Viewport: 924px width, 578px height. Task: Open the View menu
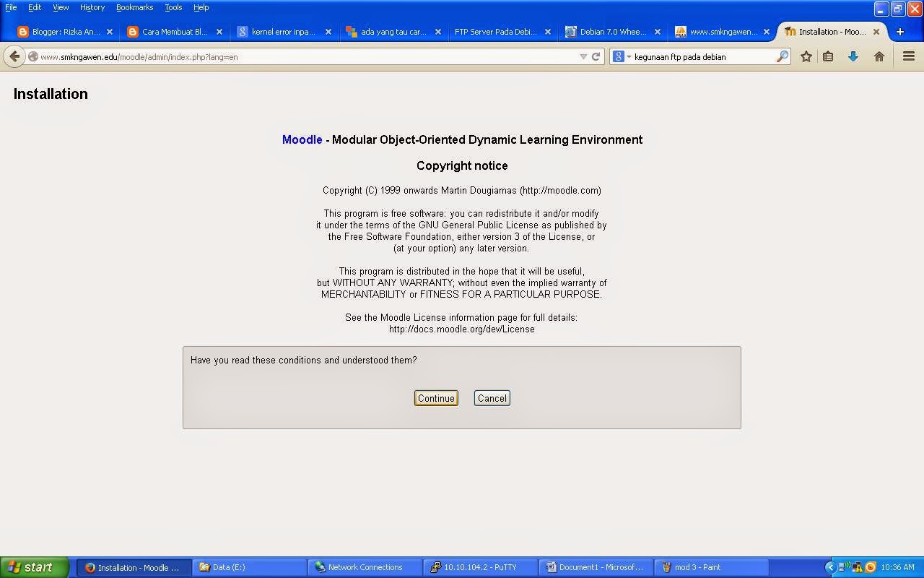click(x=61, y=7)
